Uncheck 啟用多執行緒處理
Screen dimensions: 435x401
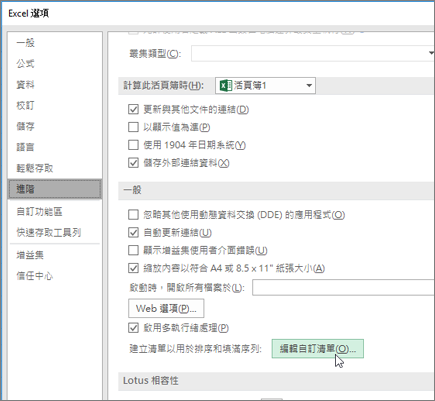(x=133, y=328)
